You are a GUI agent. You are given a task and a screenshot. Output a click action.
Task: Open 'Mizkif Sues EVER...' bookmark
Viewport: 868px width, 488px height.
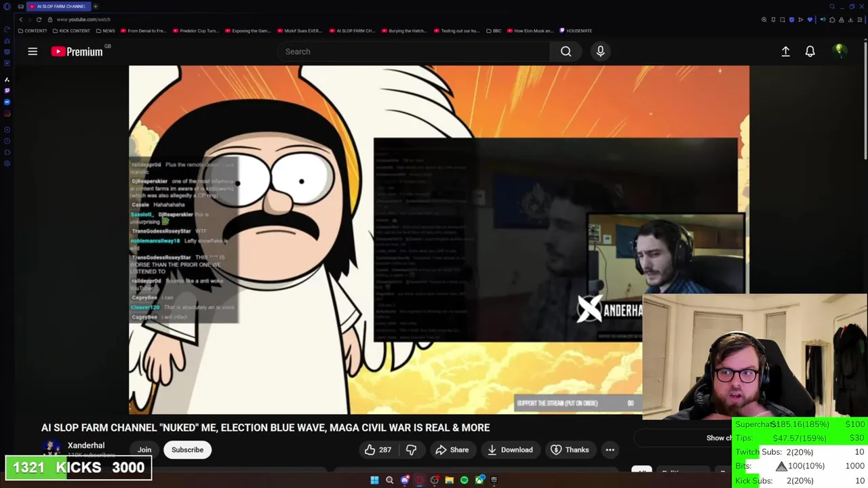tap(300, 30)
